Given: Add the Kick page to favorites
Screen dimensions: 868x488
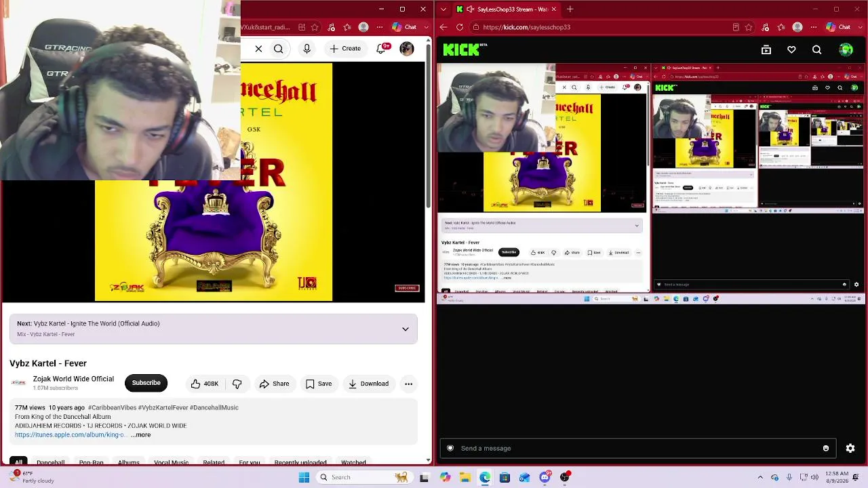Looking at the screenshot, I should point(749,27).
